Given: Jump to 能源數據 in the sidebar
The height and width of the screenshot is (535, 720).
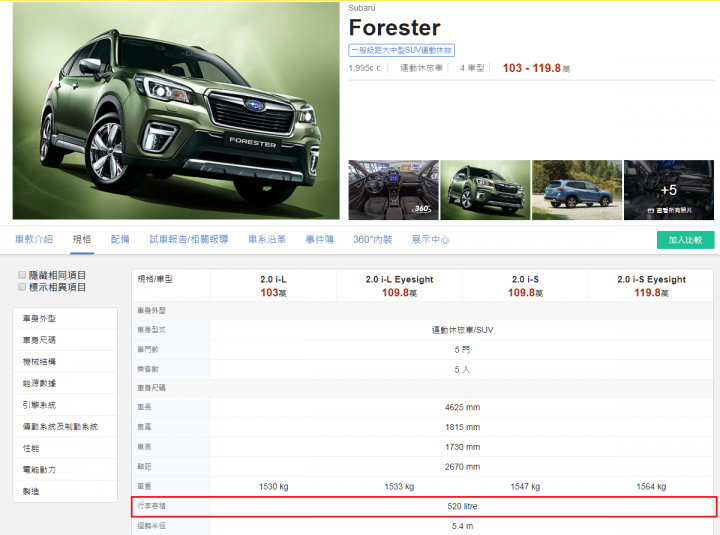Looking at the screenshot, I should (65, 383).
